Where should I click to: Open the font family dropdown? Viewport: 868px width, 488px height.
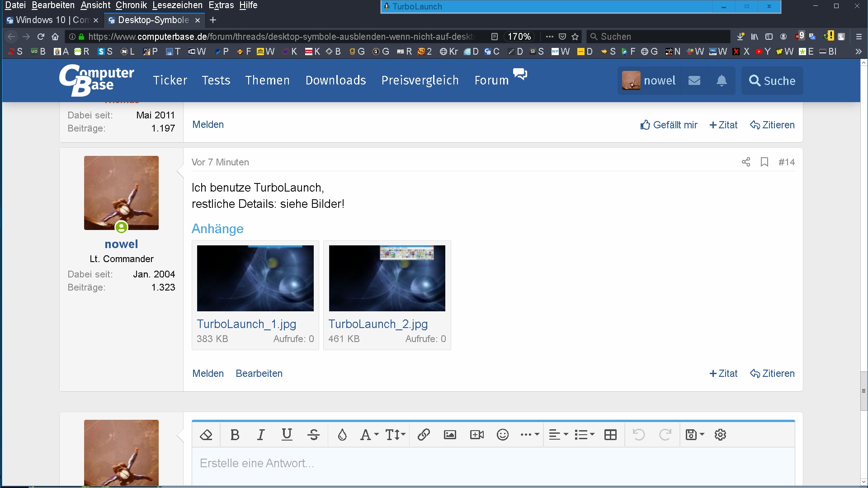coord(369,435)
